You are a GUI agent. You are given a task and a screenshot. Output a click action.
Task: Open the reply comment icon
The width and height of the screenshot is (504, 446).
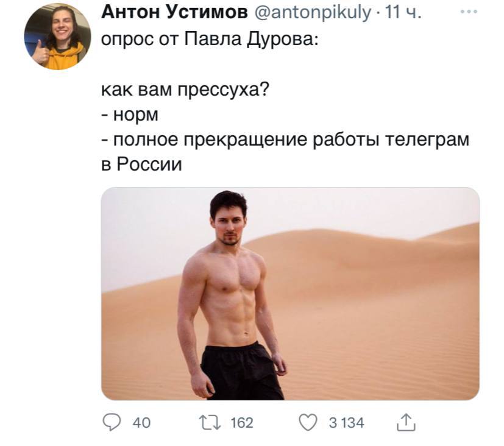(112, 422)
